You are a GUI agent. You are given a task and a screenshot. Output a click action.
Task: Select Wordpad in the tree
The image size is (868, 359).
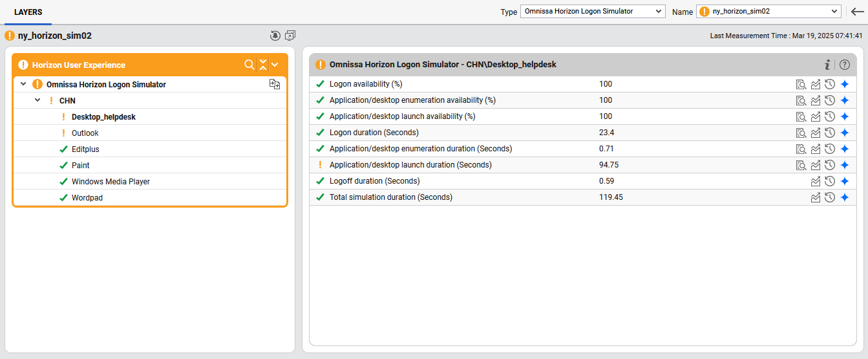[x=87, y=198]
